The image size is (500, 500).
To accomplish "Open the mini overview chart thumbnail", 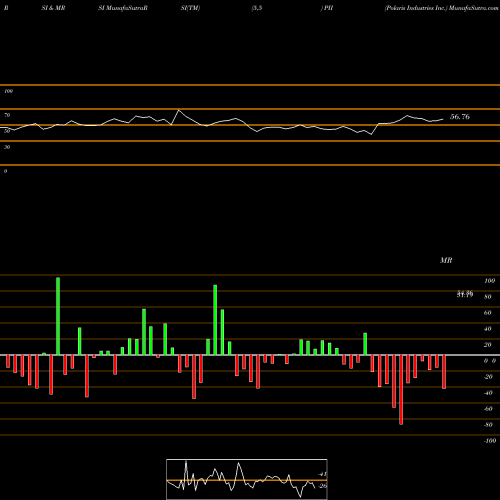I will [x=247, y=479].
